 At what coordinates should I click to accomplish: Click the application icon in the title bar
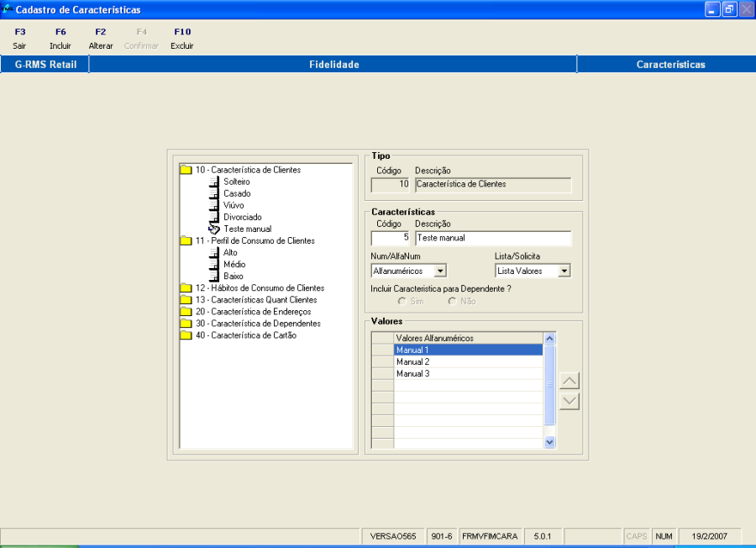8,8
